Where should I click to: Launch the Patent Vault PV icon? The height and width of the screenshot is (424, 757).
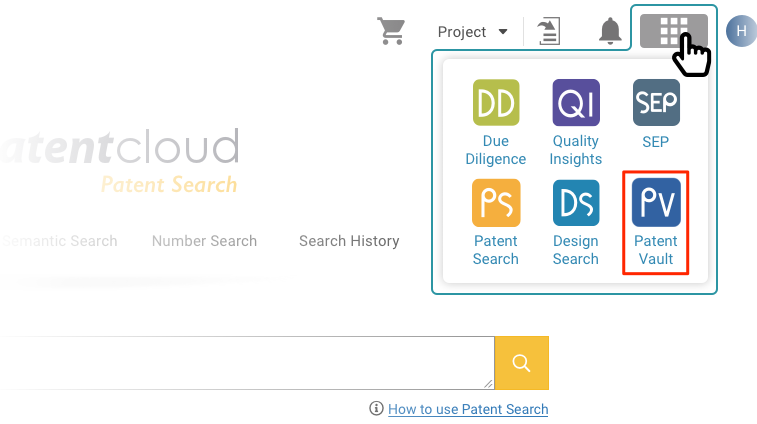point(656,202)
